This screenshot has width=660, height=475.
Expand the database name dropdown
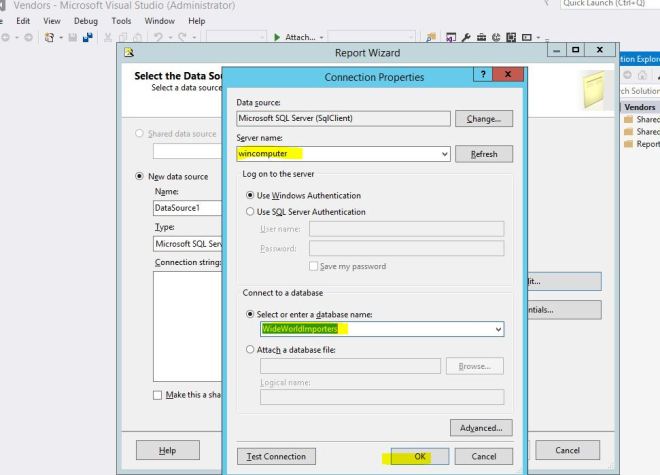point(497,329)
